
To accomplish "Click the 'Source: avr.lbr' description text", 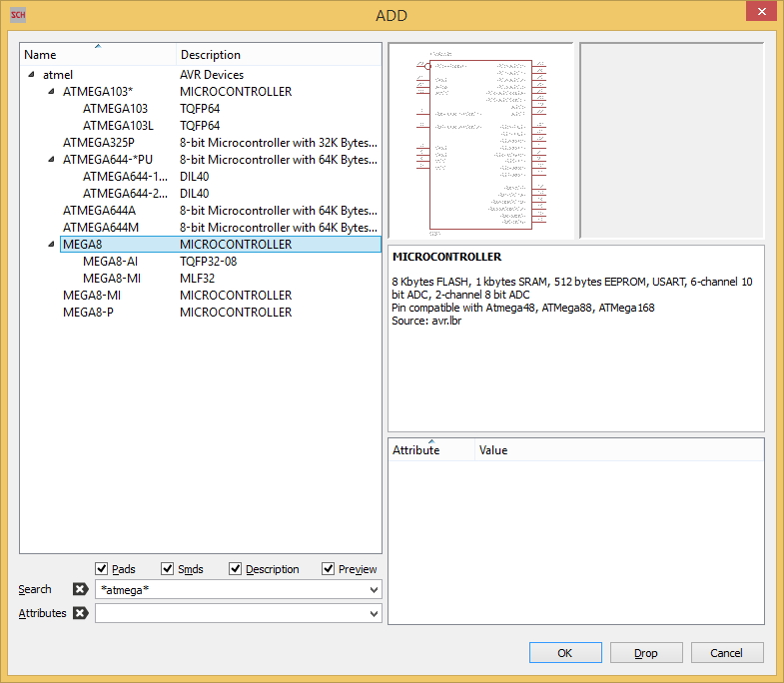I will (x=426, y=321).
